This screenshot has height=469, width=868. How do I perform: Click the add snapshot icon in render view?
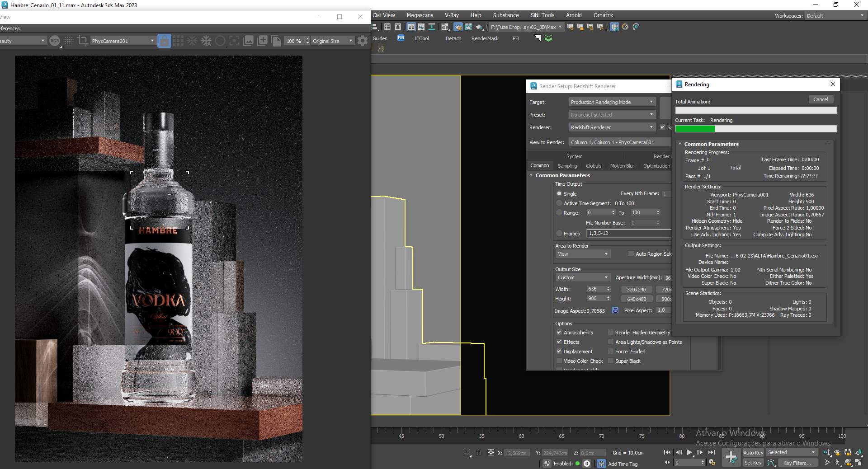tap(262, 41)
